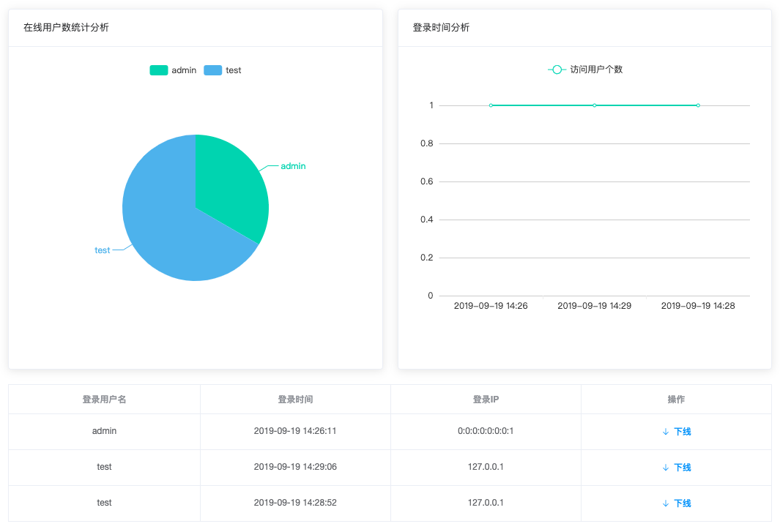The height and width of the screenshot is (532, 780).
Task: Click 下线 link in admin row
Action: (682, 432)
